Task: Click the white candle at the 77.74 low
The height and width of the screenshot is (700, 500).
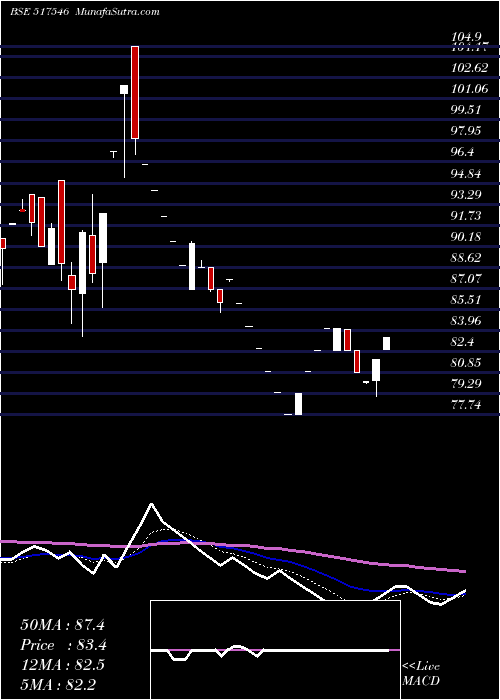Action: point(298,404)
